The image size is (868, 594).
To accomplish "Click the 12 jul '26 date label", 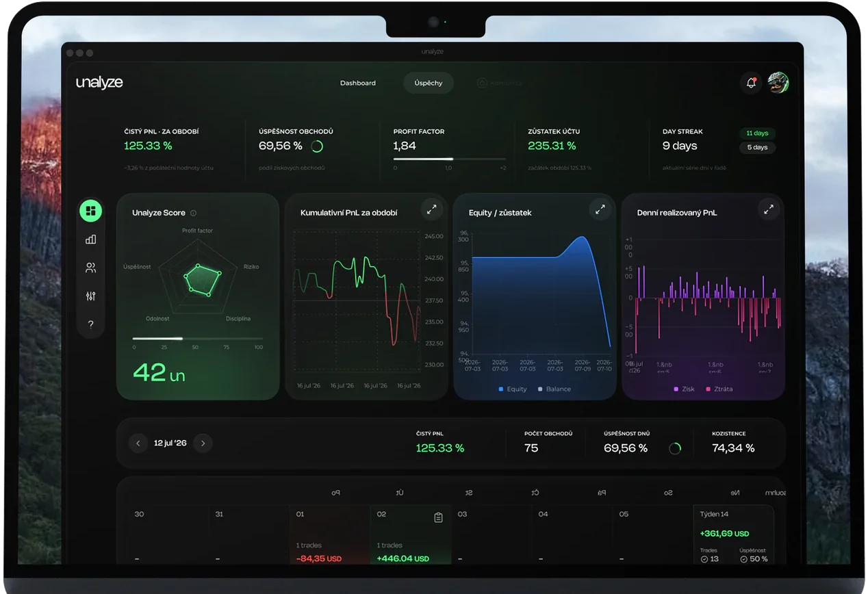I will tap(170, 443).
